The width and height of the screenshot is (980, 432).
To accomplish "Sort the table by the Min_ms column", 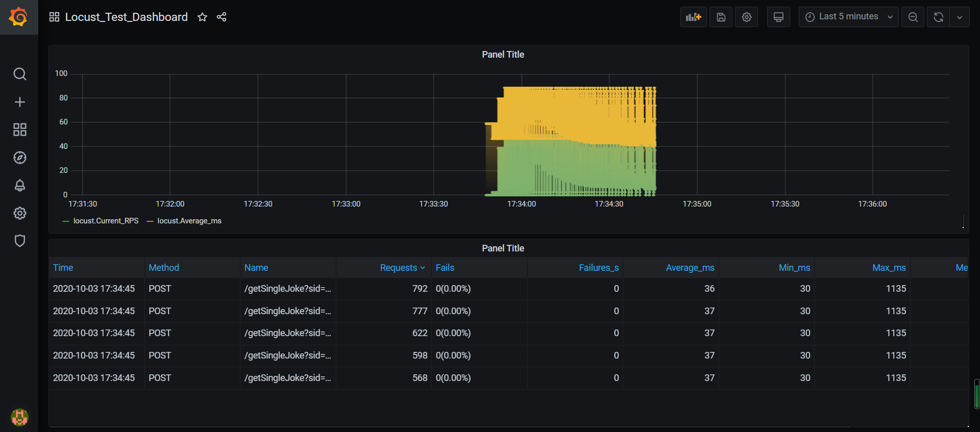I will pyautogui.click(x=794, y=268).
